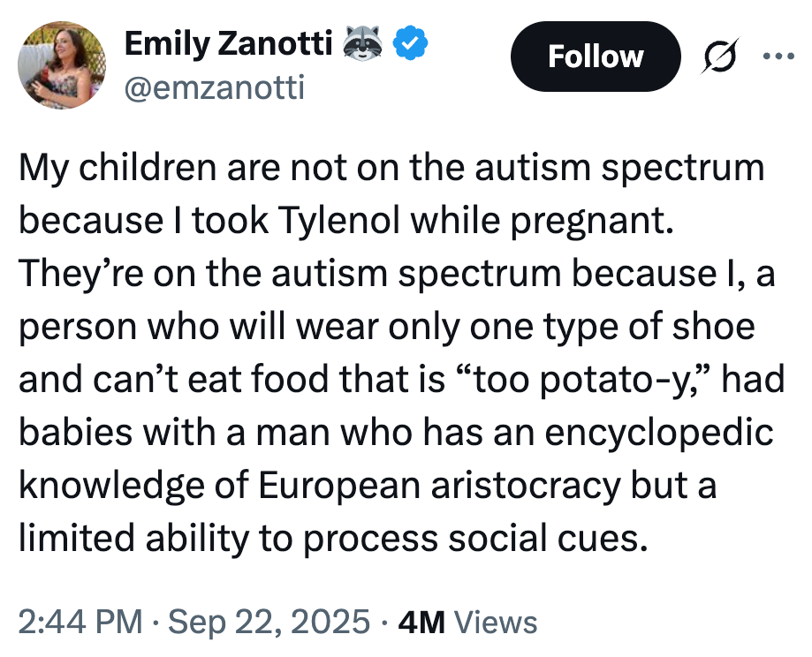The image size is (812, 657).
Task: Click Emily Zanotti's profile picture
Action: coord(62,64)
